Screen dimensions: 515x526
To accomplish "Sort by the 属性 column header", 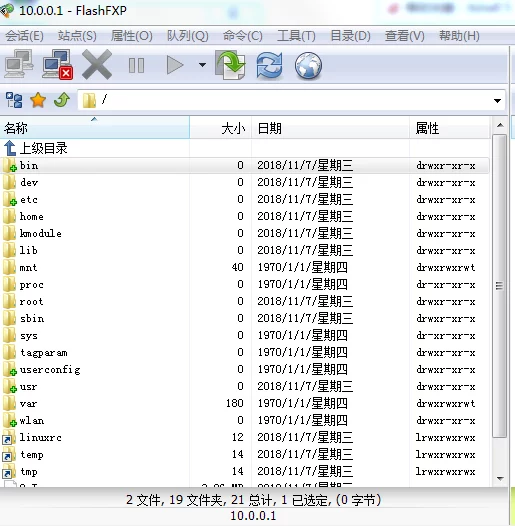I will (x=450, y=128).
